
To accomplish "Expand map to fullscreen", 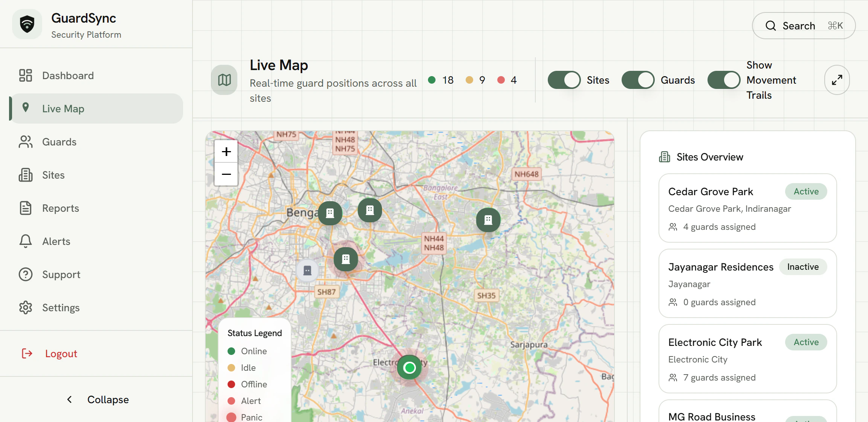I will (837, 80).
